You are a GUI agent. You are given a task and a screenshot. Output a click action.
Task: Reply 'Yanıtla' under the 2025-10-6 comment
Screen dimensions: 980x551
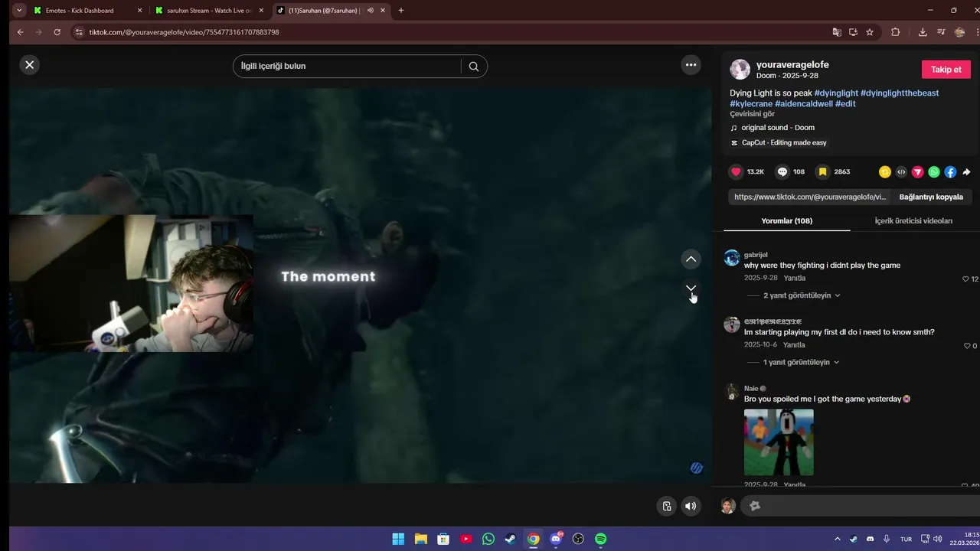point(794,345)
